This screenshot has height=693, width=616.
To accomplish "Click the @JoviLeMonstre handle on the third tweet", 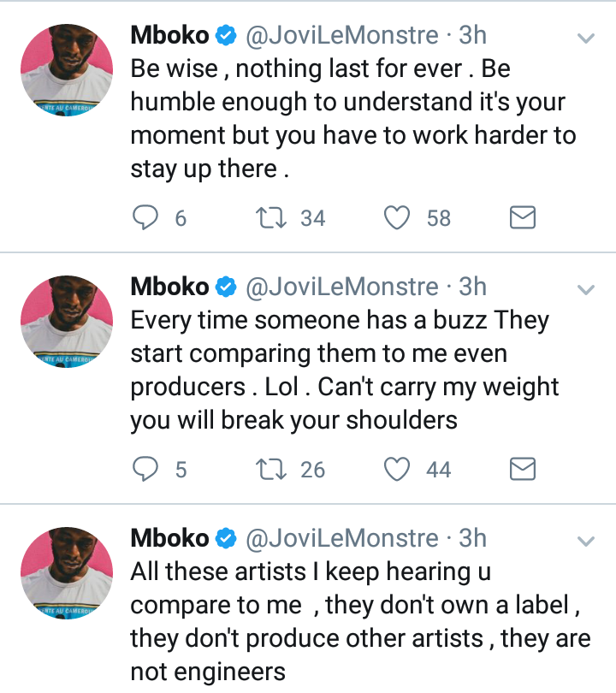I will pyautogui.click(x=342, y=539).
